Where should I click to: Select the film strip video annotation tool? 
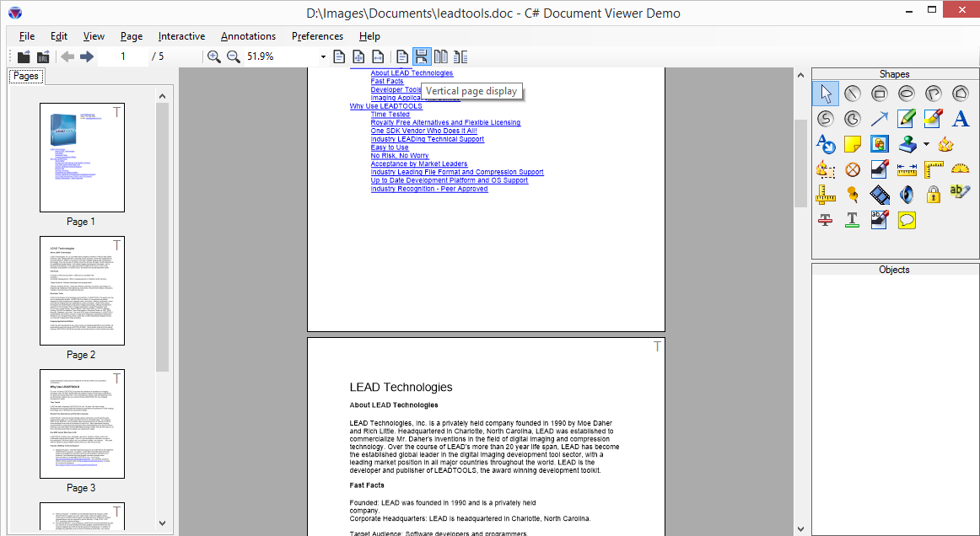(x=880, y=195)
